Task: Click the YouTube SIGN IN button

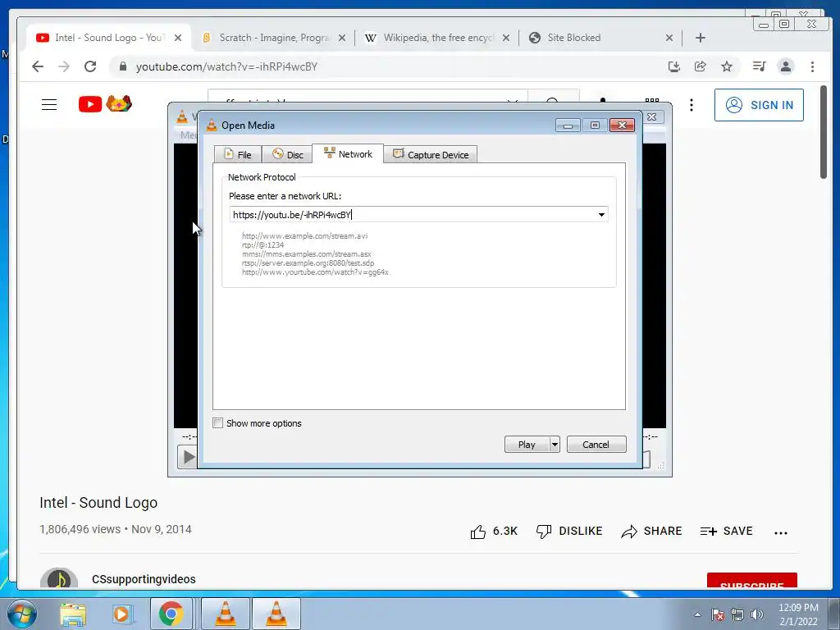Action: [x=759, y=105]
